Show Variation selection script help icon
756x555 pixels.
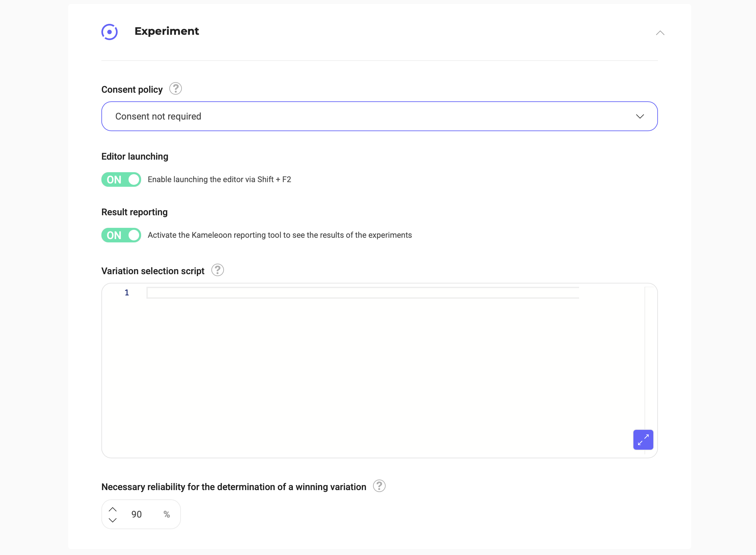tap(217, 270)
